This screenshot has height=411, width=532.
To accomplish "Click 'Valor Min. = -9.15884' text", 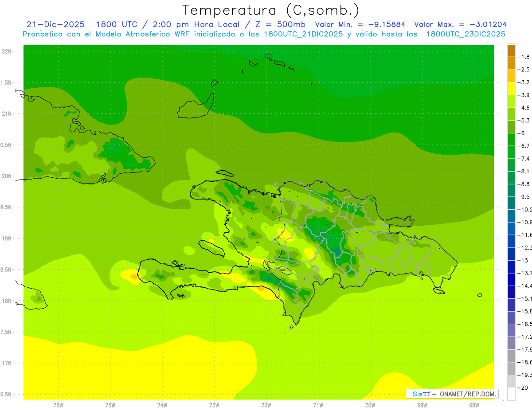I will [360, 24].
